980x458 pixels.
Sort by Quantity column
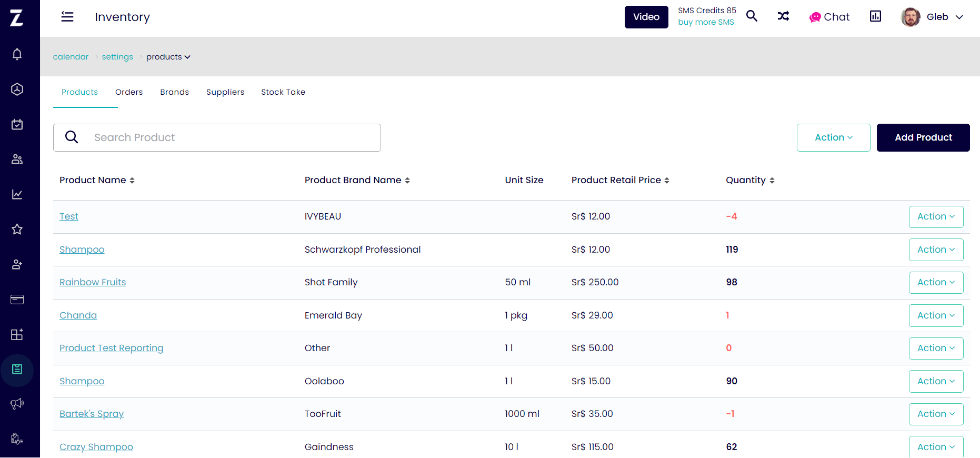coord(750,180)
